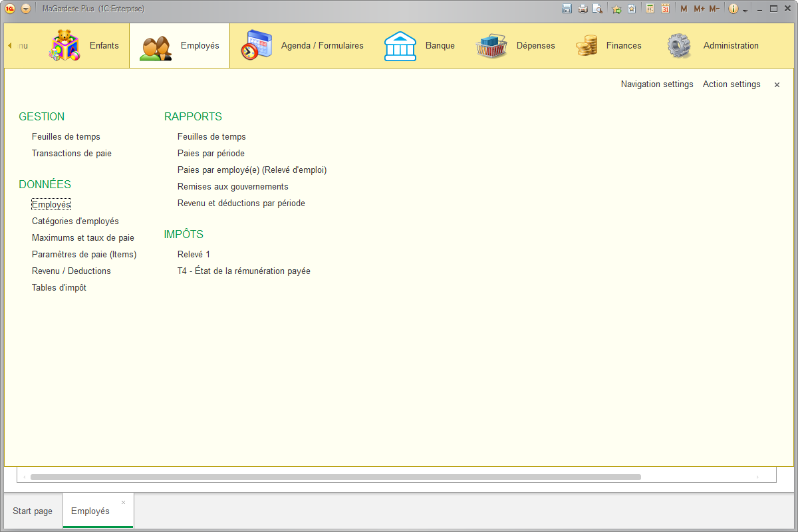Open the calculator from the toolbar

(x=648, y=9)
